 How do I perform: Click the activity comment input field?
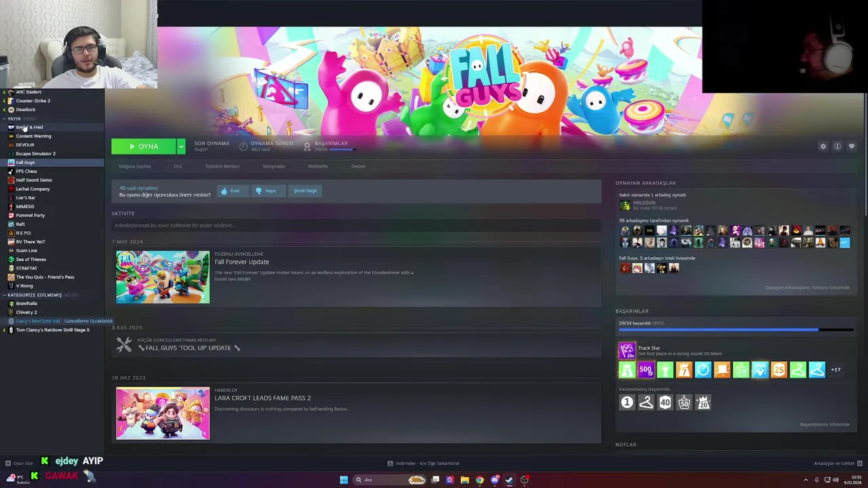tap(356, 225)
